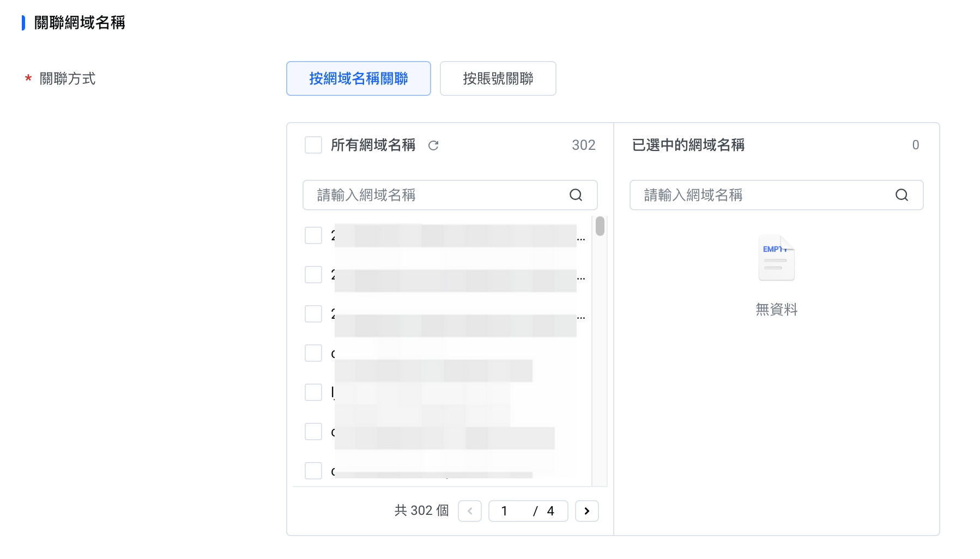Go to next page of domain list
Image resolution: width=980 pixels, height=559 pixels.
586,511
